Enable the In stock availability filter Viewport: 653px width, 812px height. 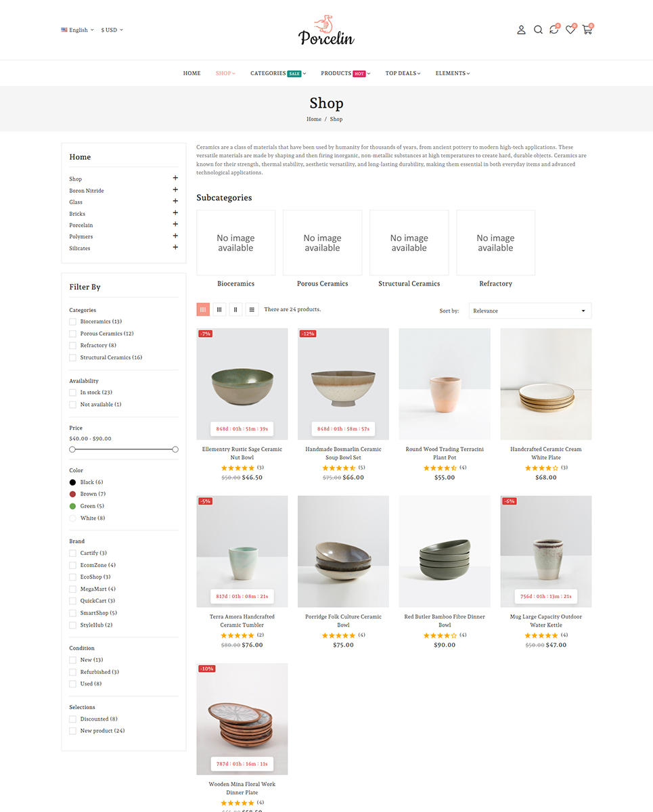click(x=72, y=392)
